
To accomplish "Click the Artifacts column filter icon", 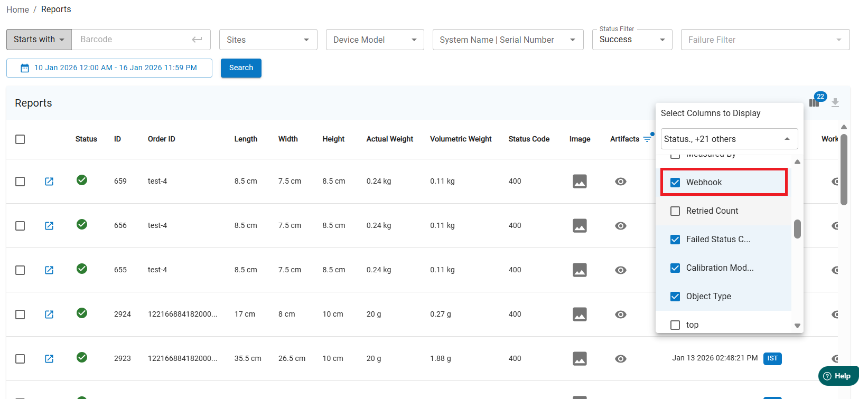I will [647, 139].
